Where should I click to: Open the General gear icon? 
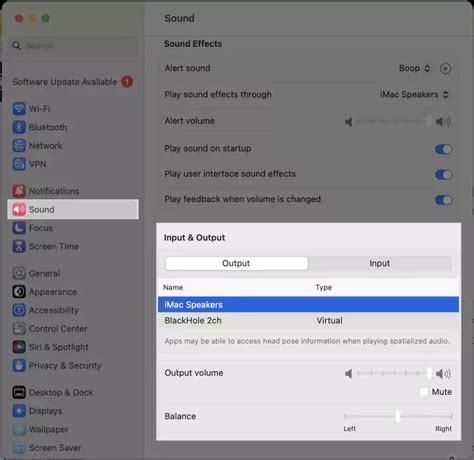click(19, 273)
